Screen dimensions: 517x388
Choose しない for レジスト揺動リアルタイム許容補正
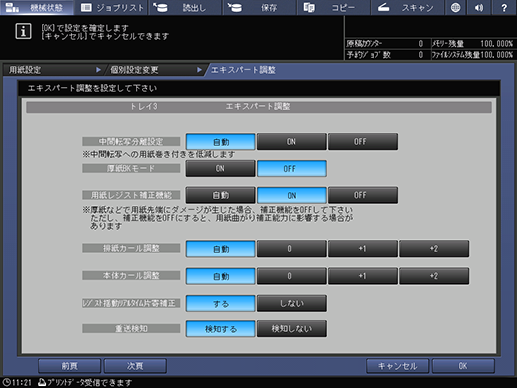[292, 303]
